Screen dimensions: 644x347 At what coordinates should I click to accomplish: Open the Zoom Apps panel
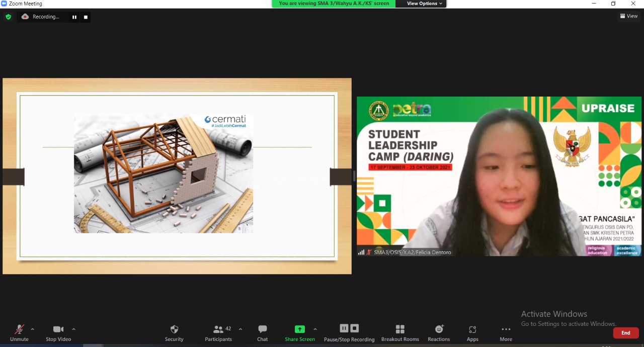coord(472,333)
